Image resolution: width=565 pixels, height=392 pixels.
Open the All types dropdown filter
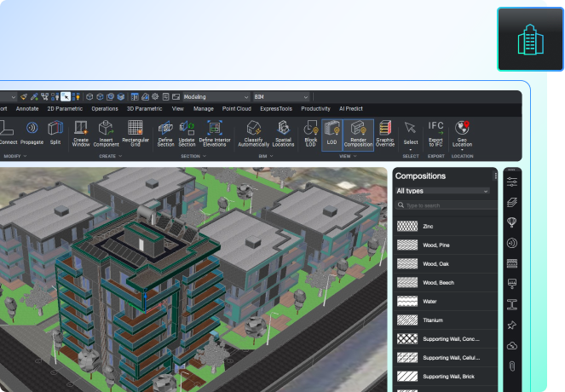coord(442,191)
